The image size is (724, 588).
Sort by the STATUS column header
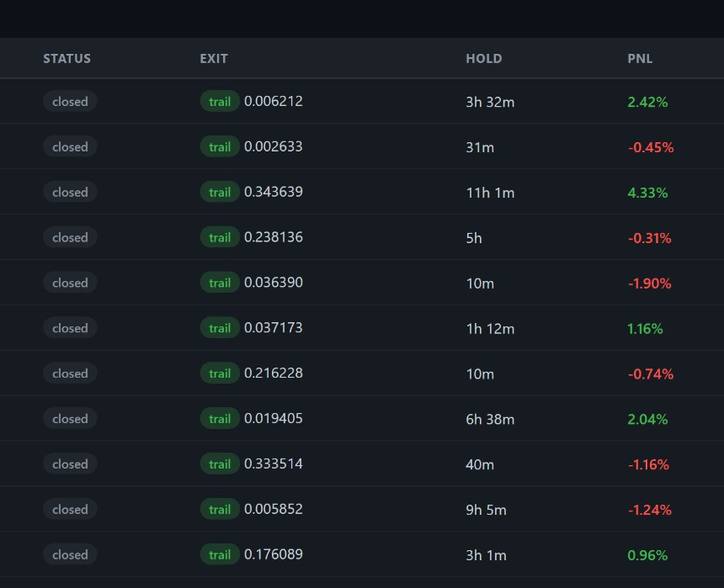point(67,59)
